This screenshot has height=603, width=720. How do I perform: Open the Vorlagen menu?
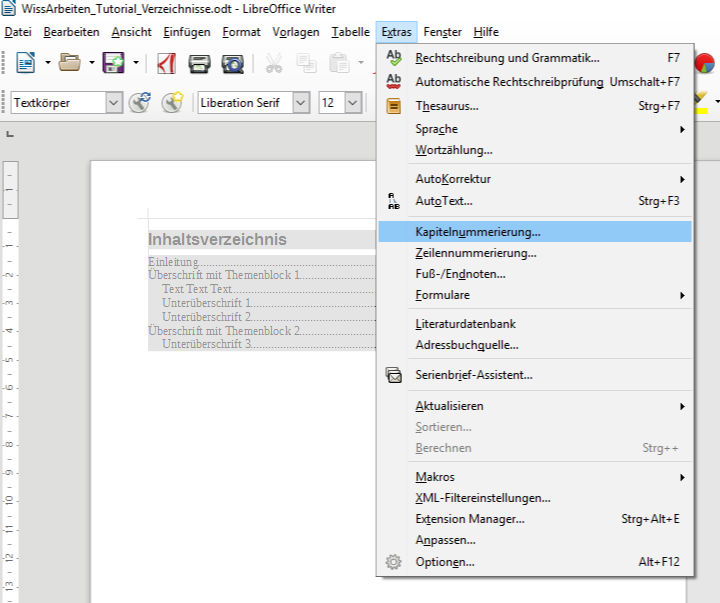[x=296, y=32]
